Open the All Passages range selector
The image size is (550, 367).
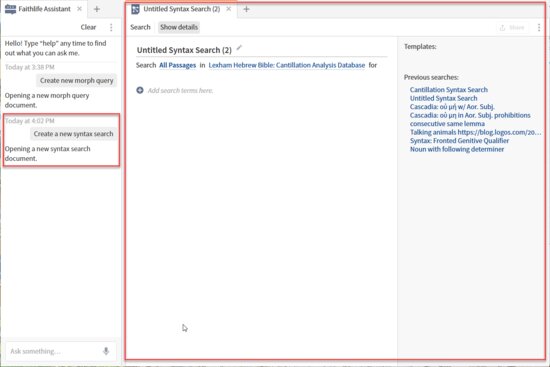coord(177,65)
